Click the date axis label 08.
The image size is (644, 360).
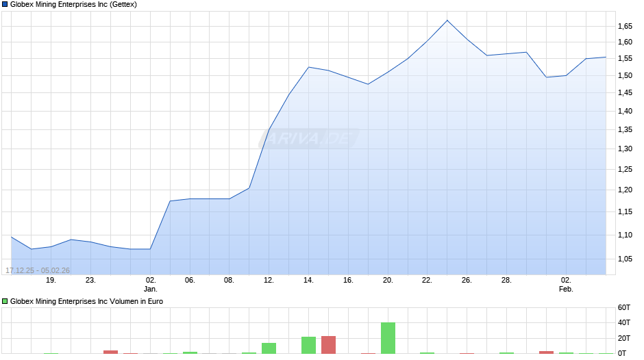(230, 281)
